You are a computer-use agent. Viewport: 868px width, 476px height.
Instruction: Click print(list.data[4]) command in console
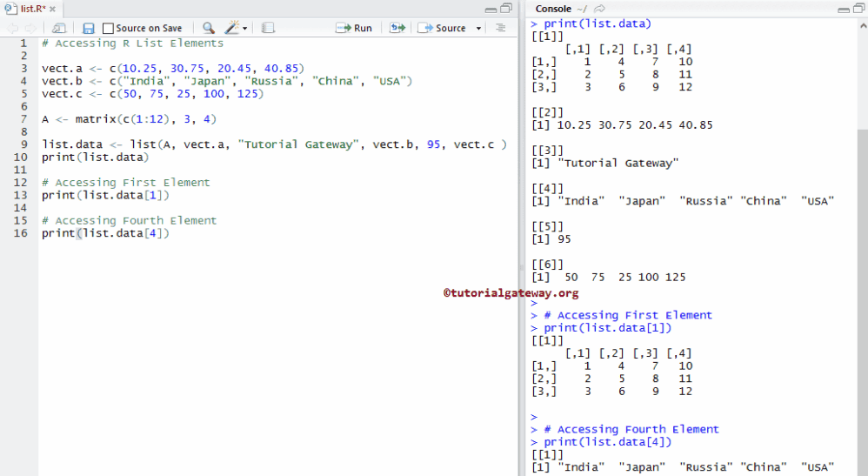click(x=607, y=442)
